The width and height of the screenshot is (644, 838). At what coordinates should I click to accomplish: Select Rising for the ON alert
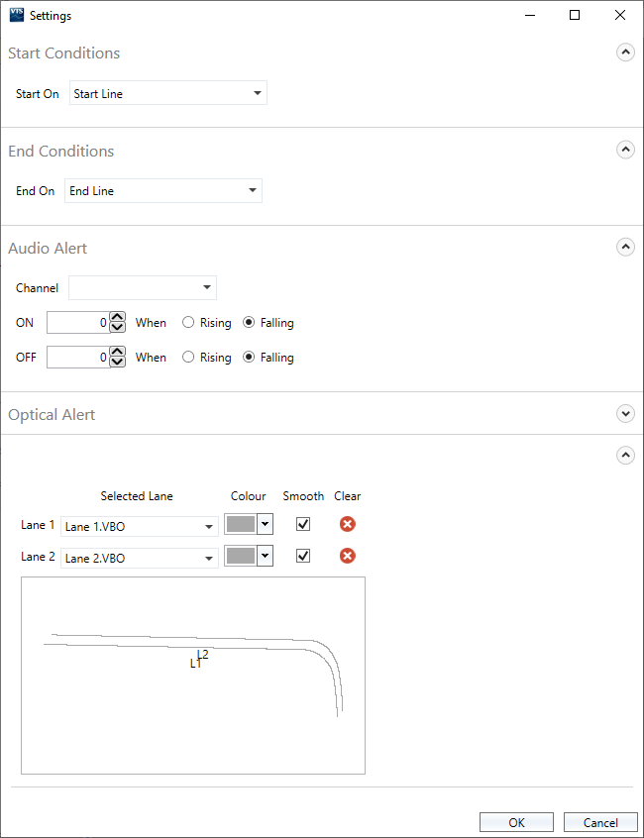tap(188, 323)
